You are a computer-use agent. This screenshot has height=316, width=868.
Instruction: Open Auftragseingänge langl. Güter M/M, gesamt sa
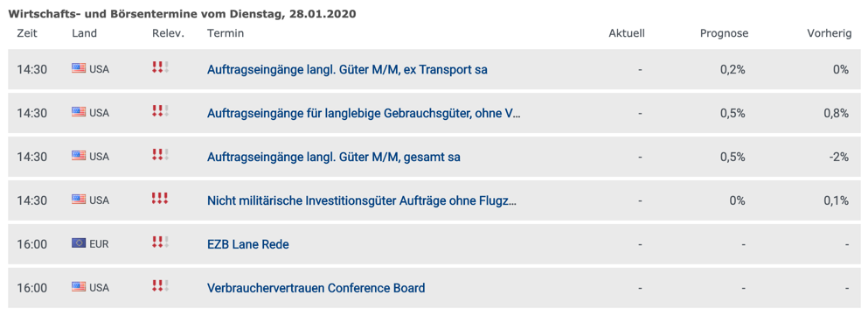click(x=334, y=158)
